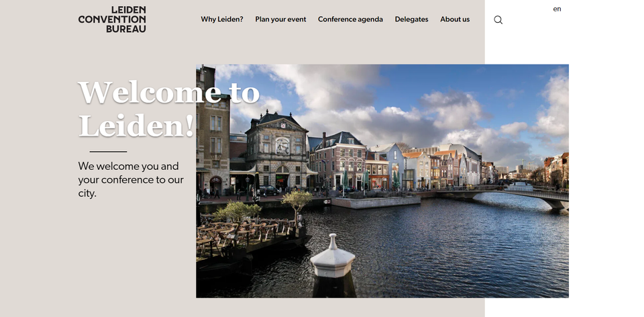The image size is (644, 317).
Task: Click the arched bridge in the photo
Action: tap(530, 196)
